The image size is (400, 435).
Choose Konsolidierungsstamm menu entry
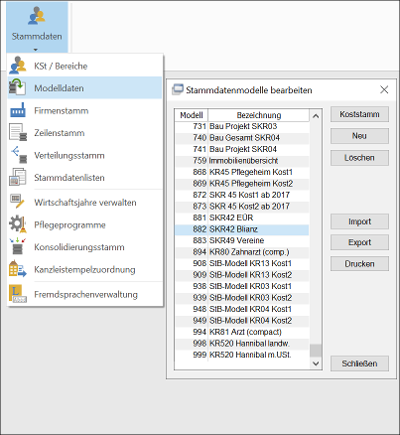tap(85, 247)
